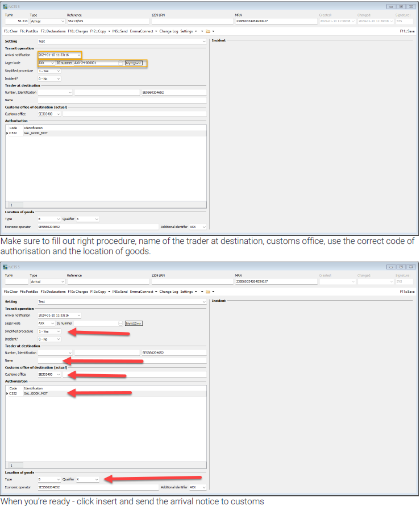Viewport: 420px width, 506px height.
Task: Select the C522 authorisation row in bottom window
Action: [x=34, y=393]
